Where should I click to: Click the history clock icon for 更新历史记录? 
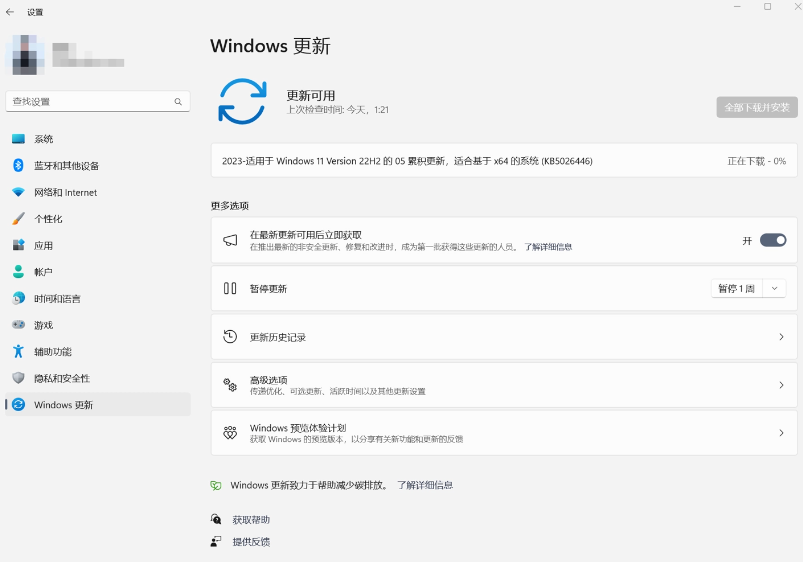pos(230,336)
